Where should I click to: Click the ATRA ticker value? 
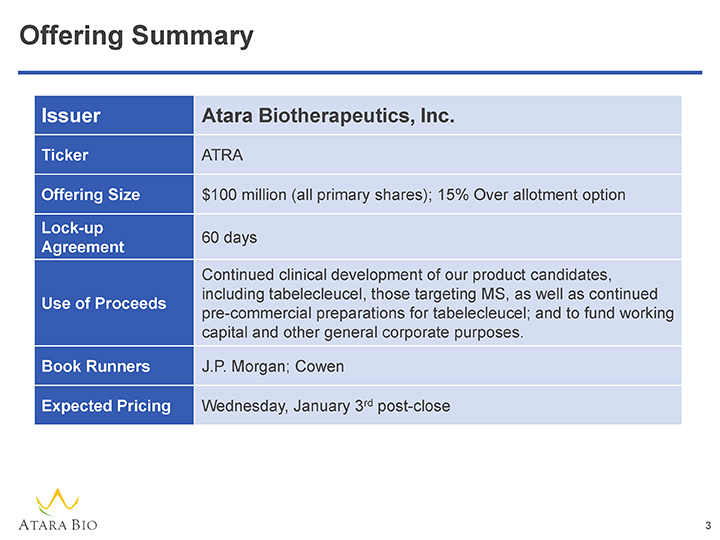[x=223, y=156]
